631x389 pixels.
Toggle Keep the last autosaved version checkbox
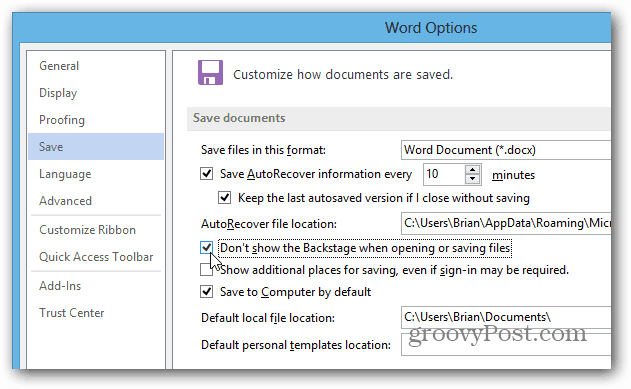tap(225, 198)
